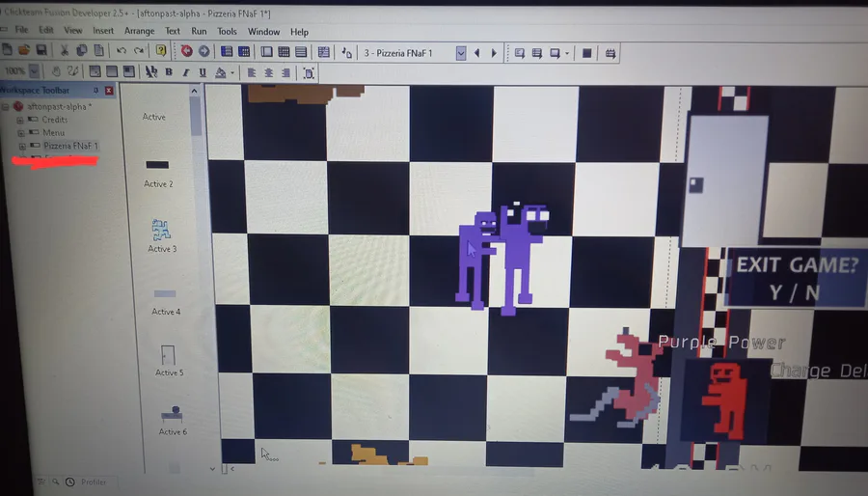Click the Paste icon in toolbar
This screenshot has height=496, width=868.
(x=98, y=50)
